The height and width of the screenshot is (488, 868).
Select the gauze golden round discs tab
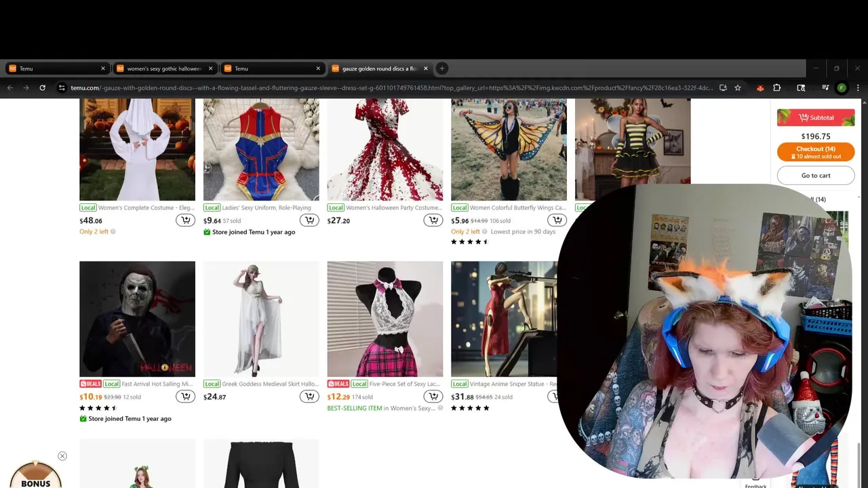(379, 68)
